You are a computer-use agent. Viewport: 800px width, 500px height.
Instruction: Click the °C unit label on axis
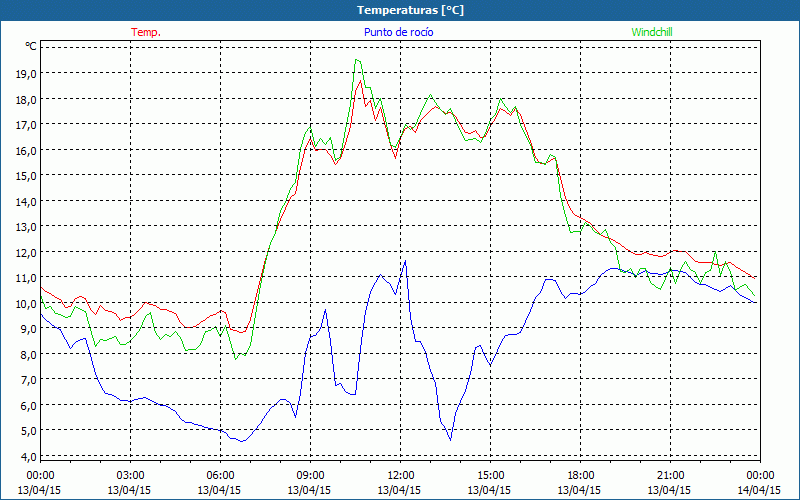(x=31, y=46)
